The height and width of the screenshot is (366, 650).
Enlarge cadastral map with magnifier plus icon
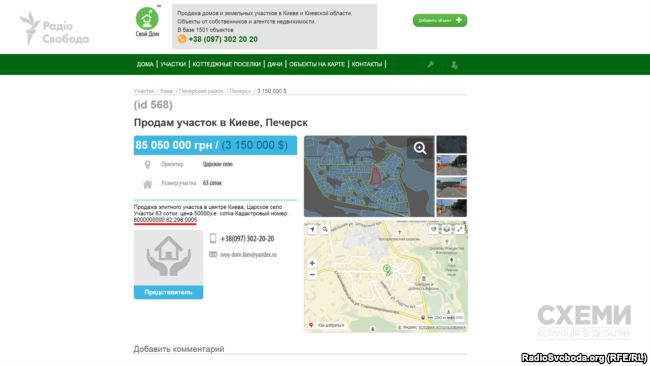click(420, 148)
